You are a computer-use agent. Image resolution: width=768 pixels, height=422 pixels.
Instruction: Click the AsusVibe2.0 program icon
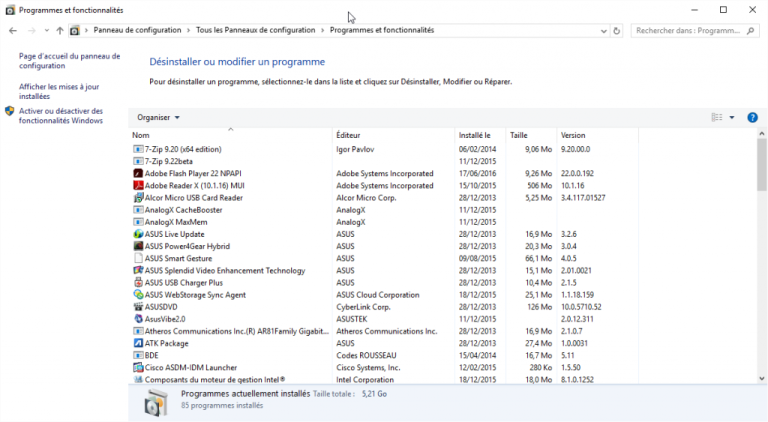point(138,319)
